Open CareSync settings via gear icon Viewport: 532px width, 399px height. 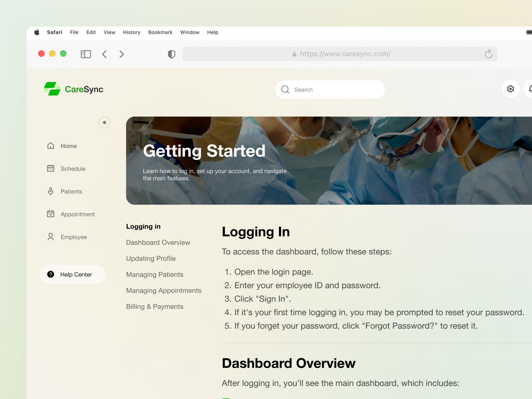coord(511,89)
